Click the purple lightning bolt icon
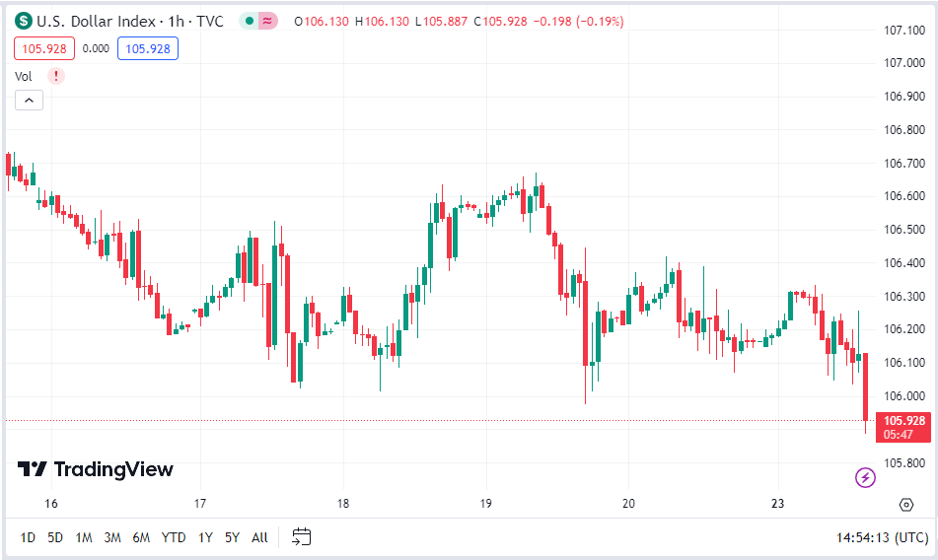Image resolution: width=938 pixels, height=560 pixels. tap(865, 477)
